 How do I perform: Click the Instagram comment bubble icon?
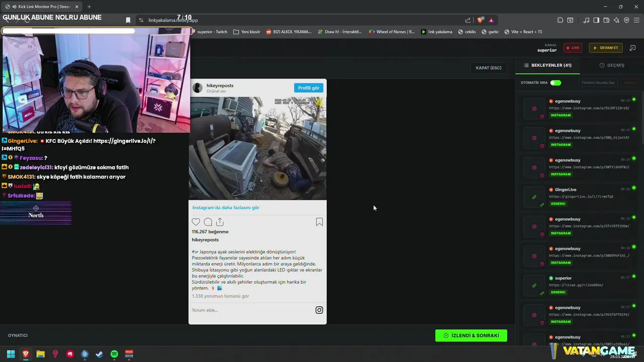point(208,222)
